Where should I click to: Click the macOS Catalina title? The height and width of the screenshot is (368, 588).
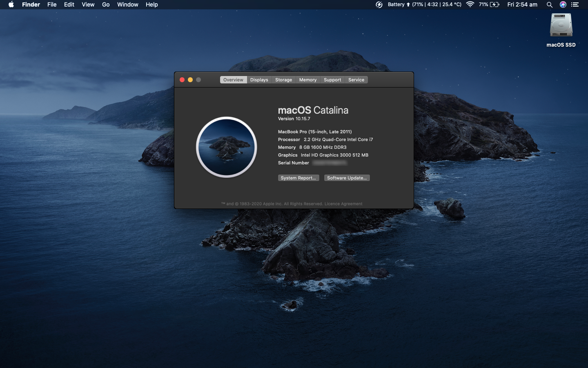coord(313,110)
